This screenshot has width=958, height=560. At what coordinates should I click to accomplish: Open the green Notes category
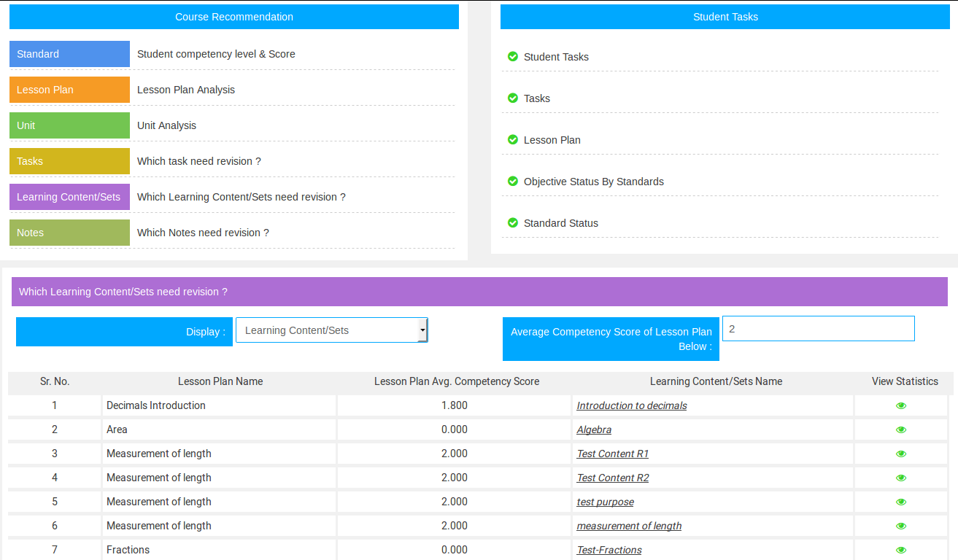pos(69,233)
